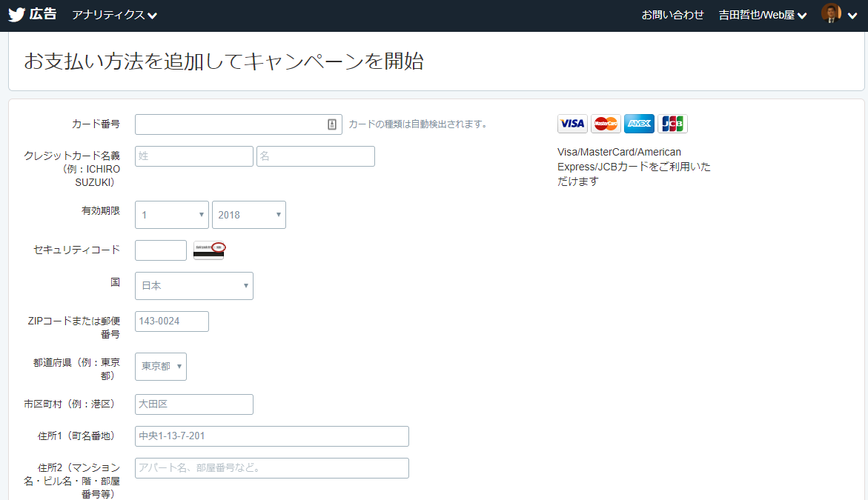Open the expiration month dropdown
The image size is (868, 500).
[172, 215]
